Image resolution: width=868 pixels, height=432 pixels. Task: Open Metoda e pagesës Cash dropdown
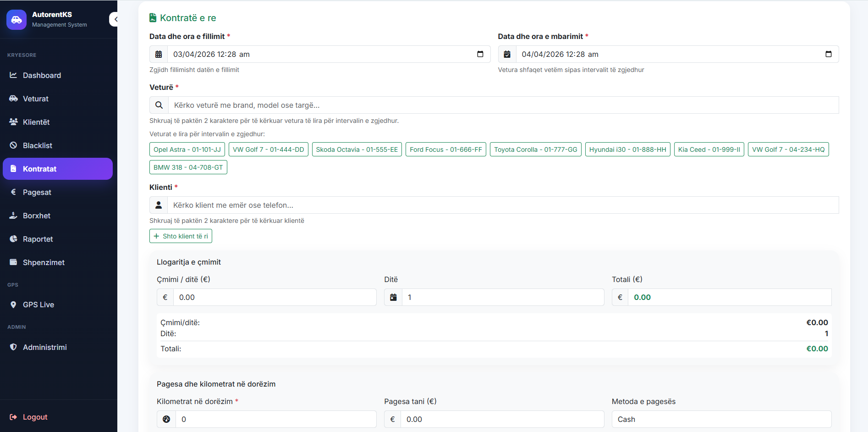[x=722, y=419]
